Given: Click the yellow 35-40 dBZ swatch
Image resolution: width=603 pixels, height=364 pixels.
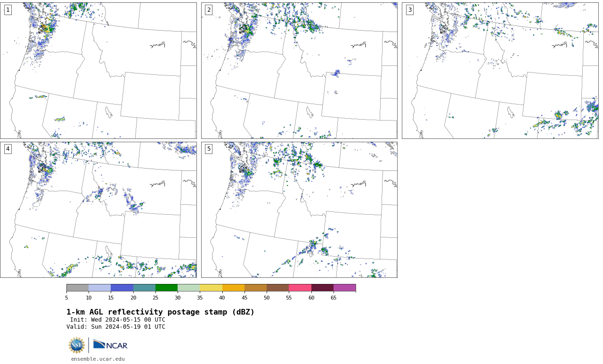Looking at the screenshot, I should point(211,288).
